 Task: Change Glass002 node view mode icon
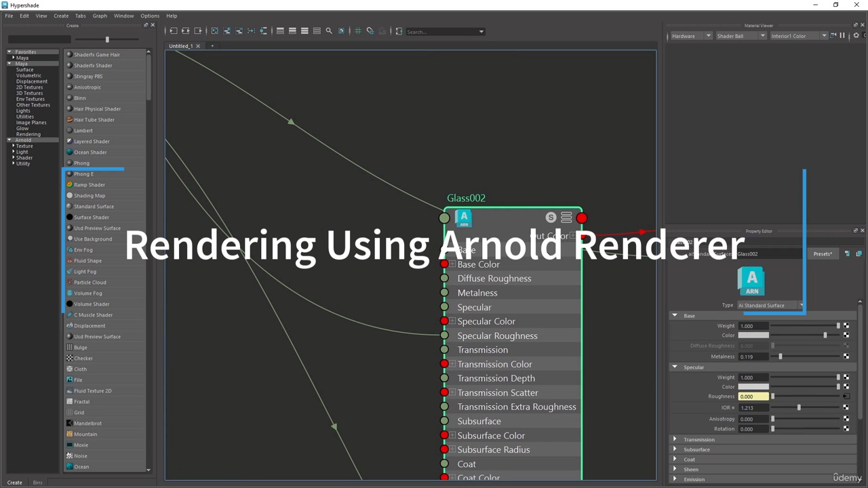[x=566, y=218]
